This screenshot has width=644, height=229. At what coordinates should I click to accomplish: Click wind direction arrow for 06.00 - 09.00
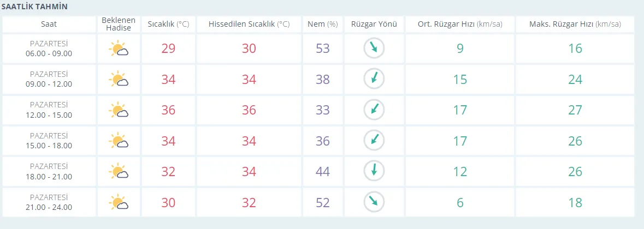374,49
